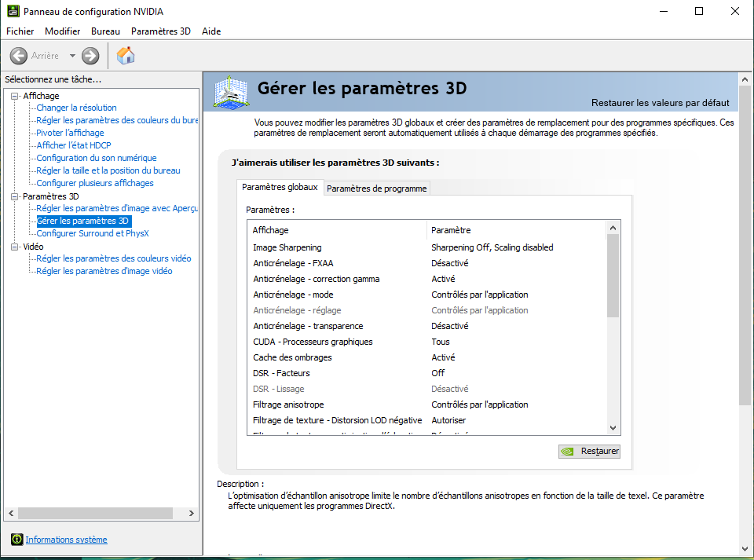This screenshot has height=560, width=754.
Task: Click the Forward arrow icon
Action: [90, 56]
